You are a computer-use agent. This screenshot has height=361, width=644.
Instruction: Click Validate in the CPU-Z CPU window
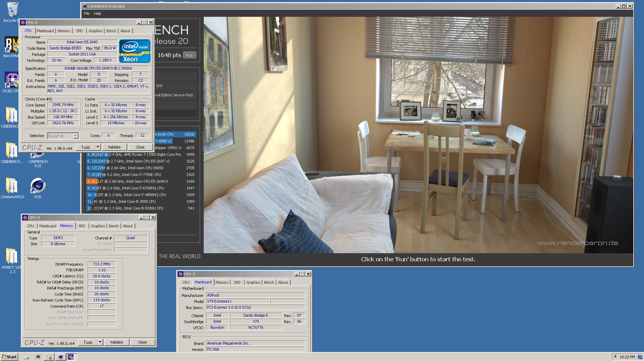tap(114, 147)
